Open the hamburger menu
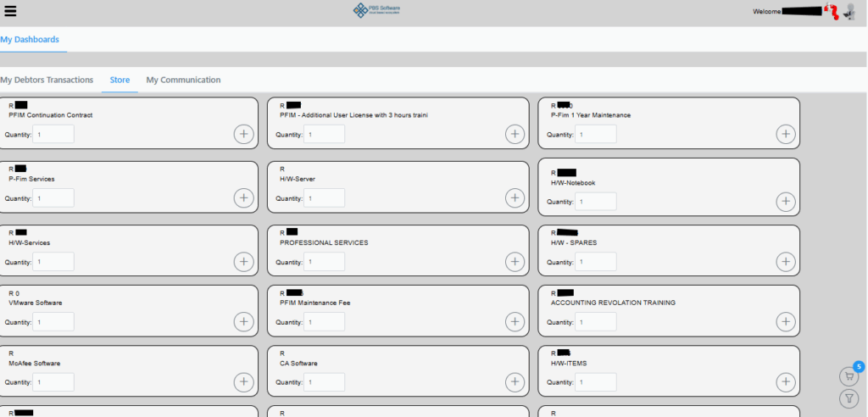 10,11
